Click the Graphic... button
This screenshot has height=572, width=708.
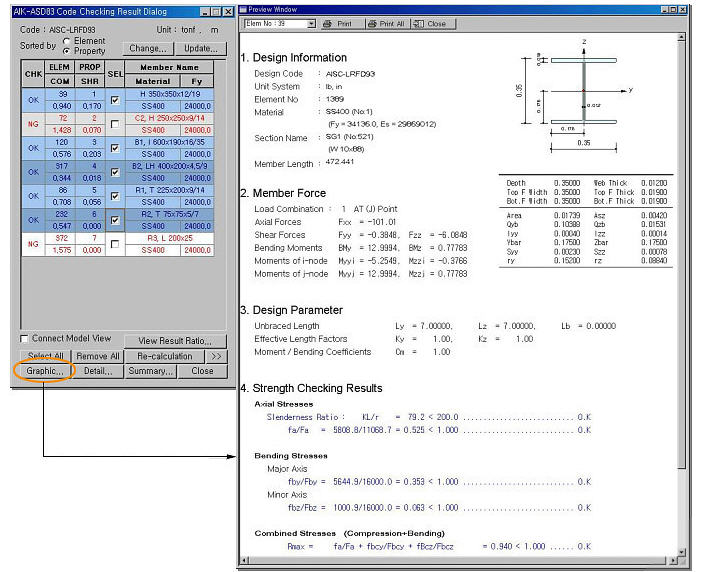point(45,371)
